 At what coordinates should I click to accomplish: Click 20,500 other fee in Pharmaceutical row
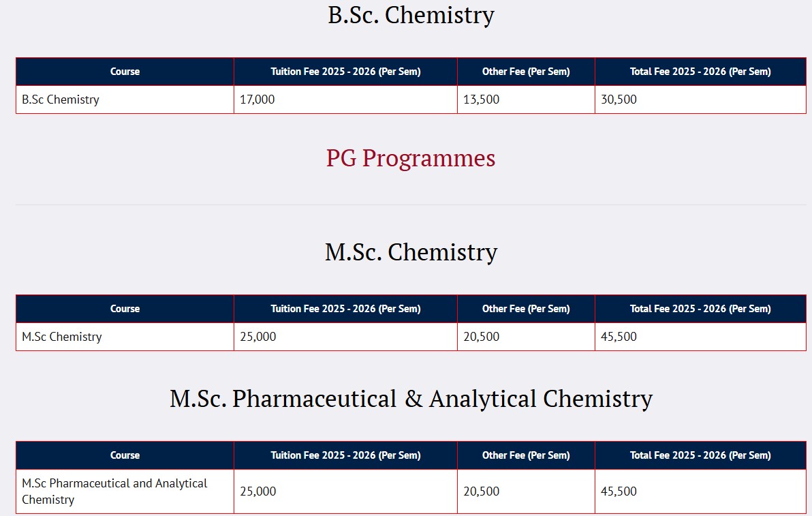pos(481,491)
